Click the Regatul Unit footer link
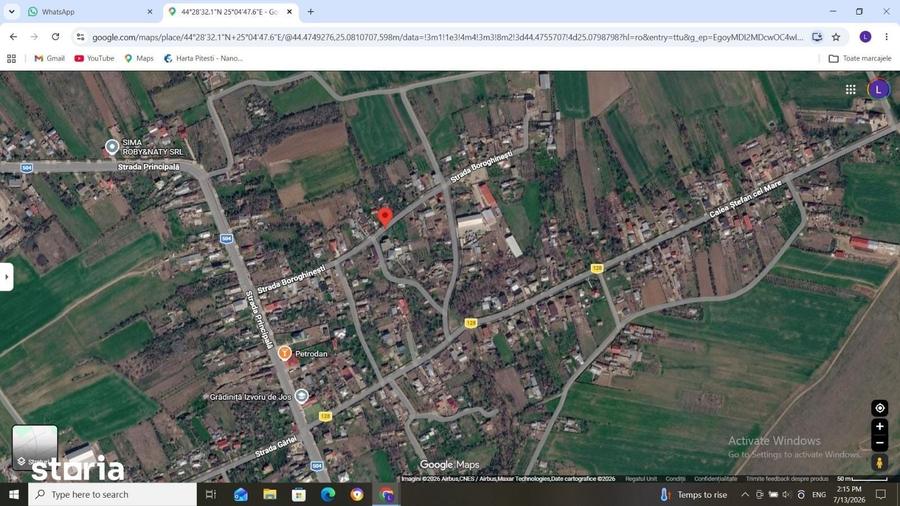900x506 pixels. [x=641, y=478]
